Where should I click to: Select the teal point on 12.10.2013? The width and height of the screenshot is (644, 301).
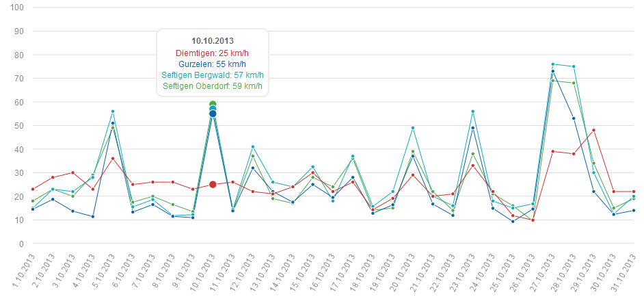(253, 146)
